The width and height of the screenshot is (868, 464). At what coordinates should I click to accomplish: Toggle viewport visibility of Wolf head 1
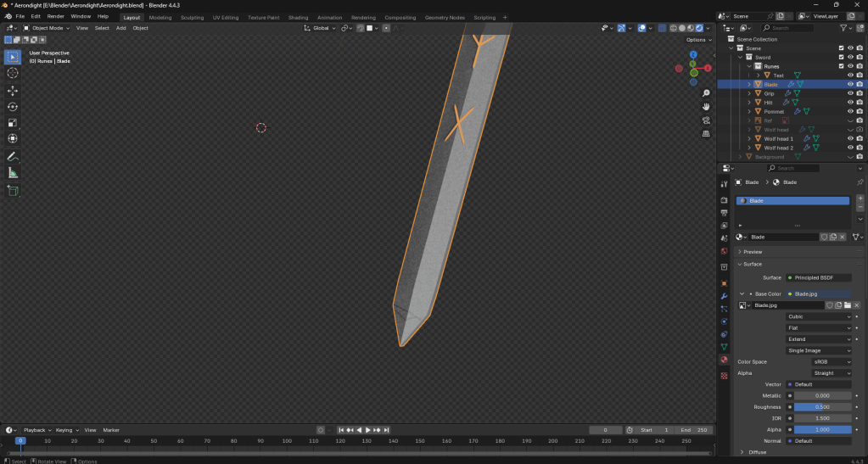[x=850, y=138]
